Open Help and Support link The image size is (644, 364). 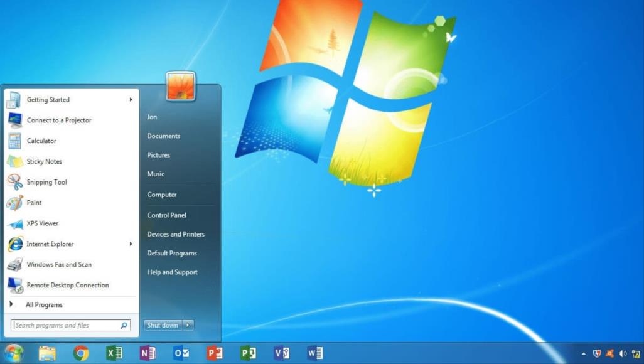pos(172,272)
